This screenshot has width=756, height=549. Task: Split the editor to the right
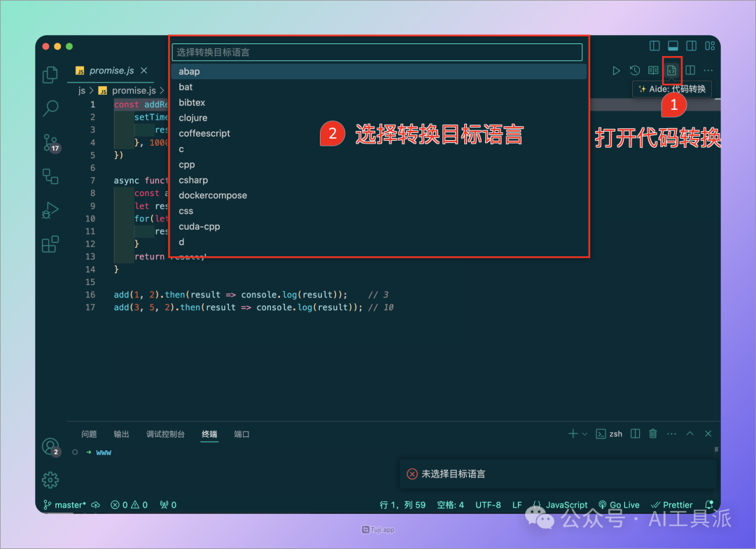(690, 71)
